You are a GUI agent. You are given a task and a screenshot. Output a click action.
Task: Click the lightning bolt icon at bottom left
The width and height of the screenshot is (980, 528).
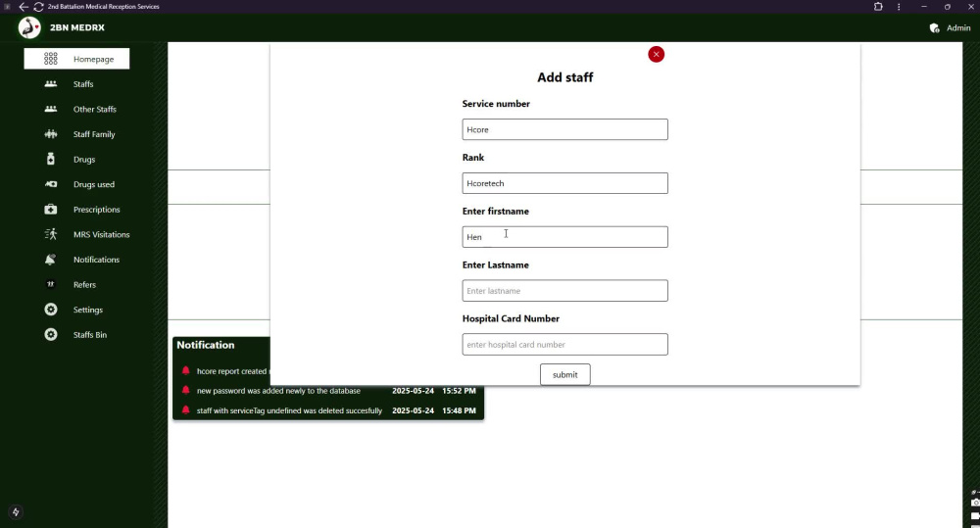[16, 511]
